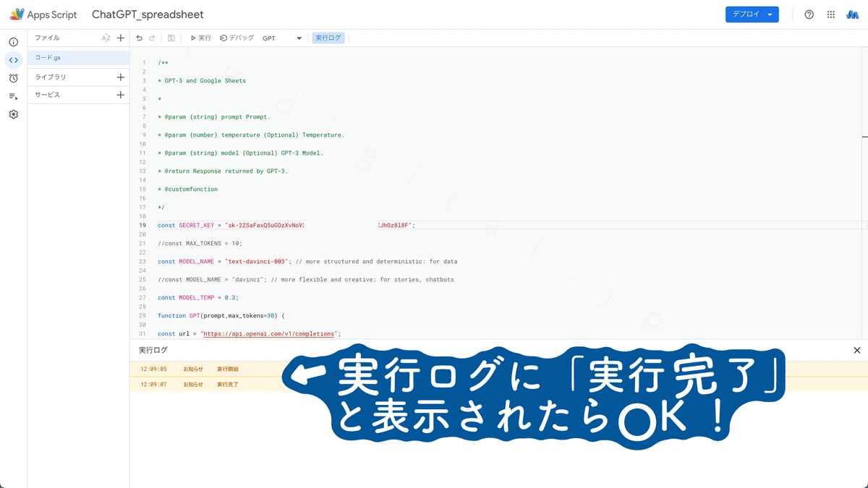Toggle the 実行ログ button in toolbar
The width and height of the screenshot is (868, 488).
tap(328, 38)
